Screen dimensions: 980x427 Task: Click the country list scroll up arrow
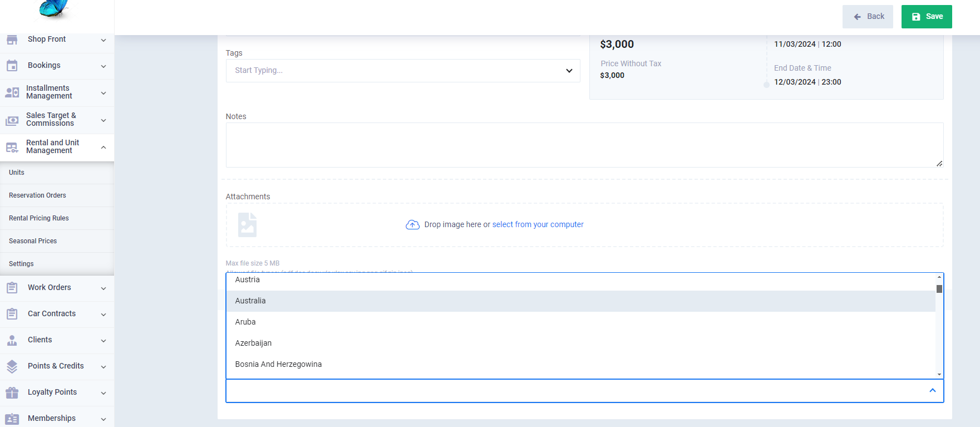point(939,277)
